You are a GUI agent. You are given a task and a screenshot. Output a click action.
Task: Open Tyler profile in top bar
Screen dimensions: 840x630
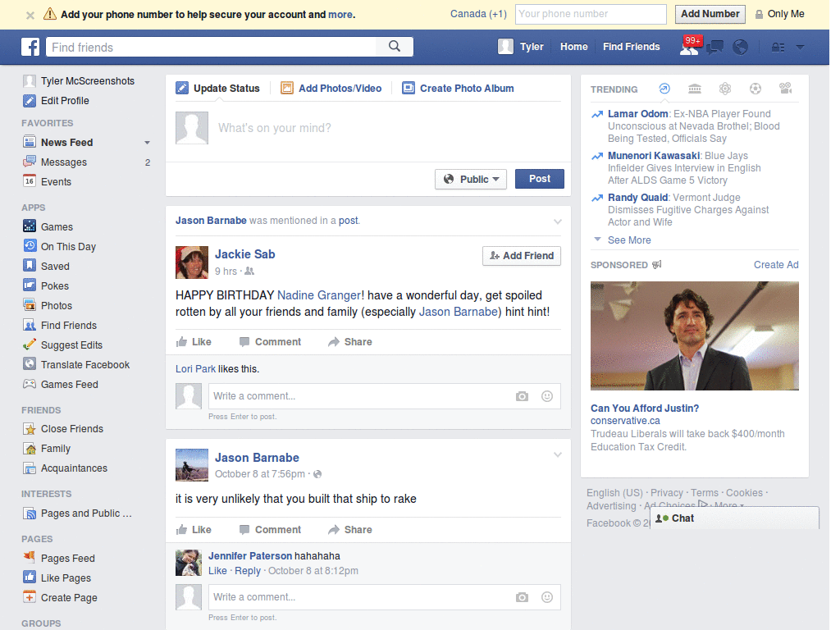521,47
